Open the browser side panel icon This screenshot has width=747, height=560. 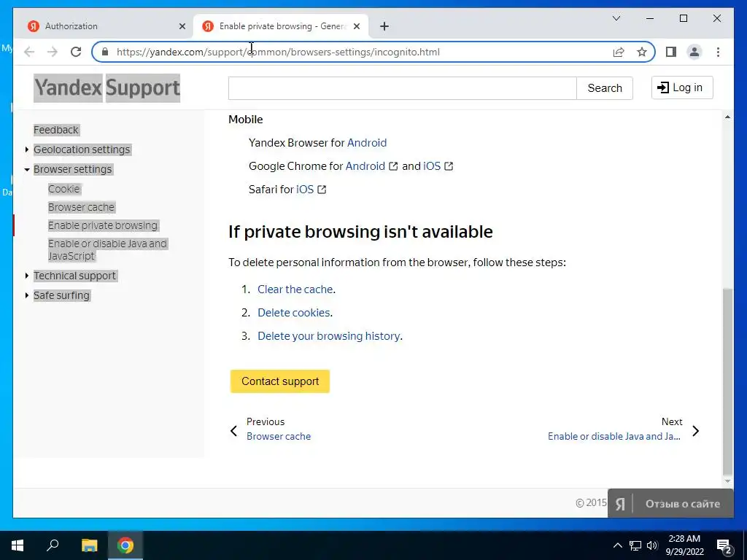(x=671, y=52)
